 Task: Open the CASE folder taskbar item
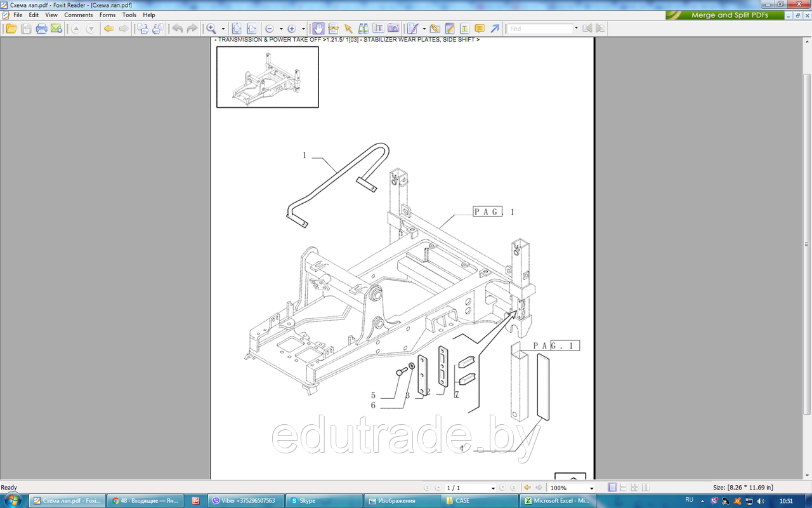tap(480, 500)
